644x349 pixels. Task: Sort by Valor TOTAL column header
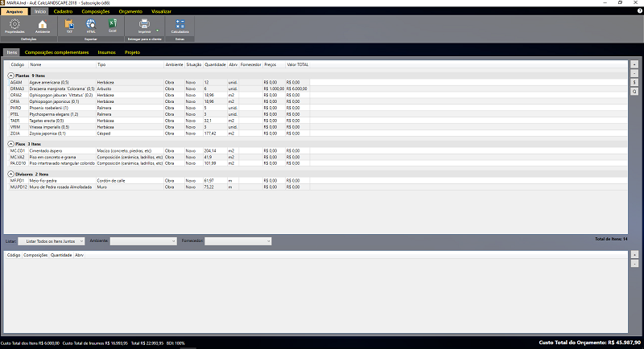pyautogui.click(x=297, y=65)
